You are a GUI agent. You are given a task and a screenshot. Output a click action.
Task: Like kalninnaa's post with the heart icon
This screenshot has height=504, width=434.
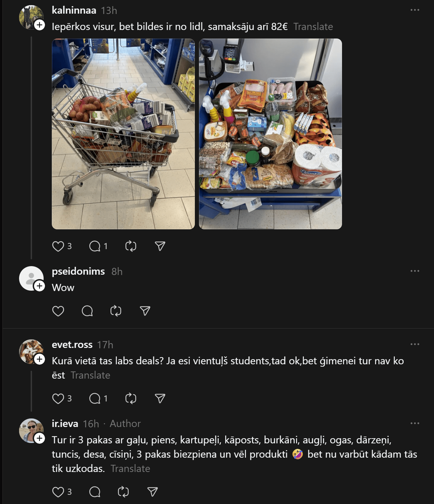pyautogui.click(x=58, y=246)
